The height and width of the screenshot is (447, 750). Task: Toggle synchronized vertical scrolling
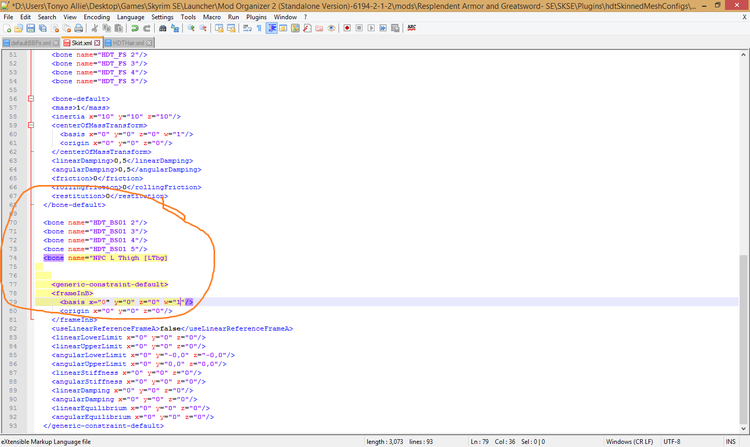coord(219,29)
